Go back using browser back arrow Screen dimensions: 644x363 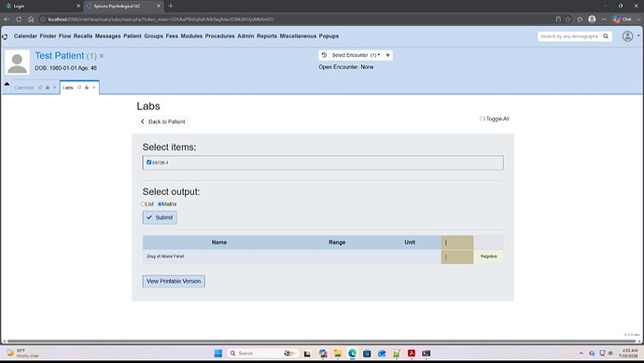point(7,19)
